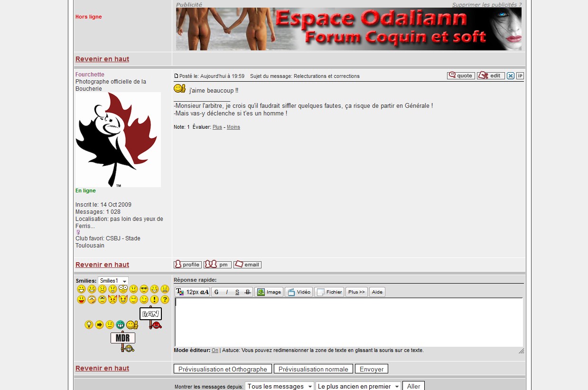This screenshot has width=588, height=390.
Task: Click the purple gender icon under Localisation
Action: (x=78, y=232)
